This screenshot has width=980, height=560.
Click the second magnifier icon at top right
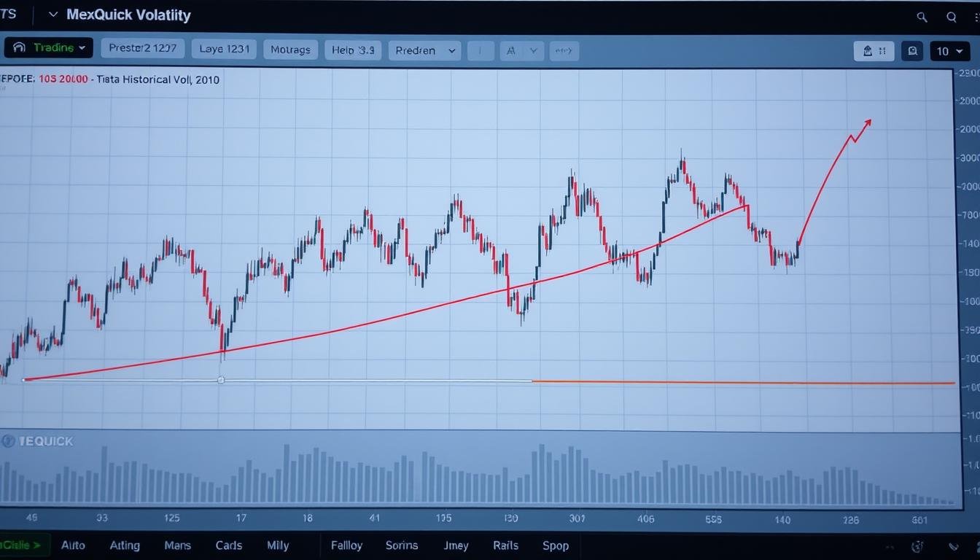(x=952, y=17)
